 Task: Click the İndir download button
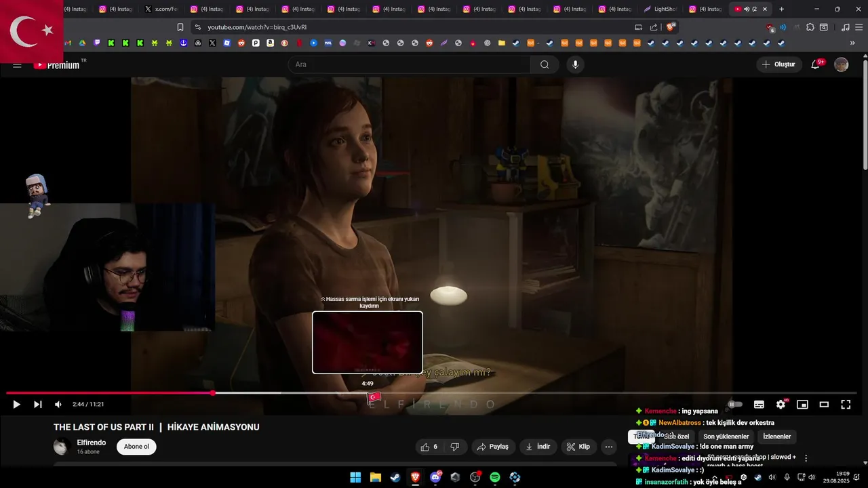click(538, 447)
